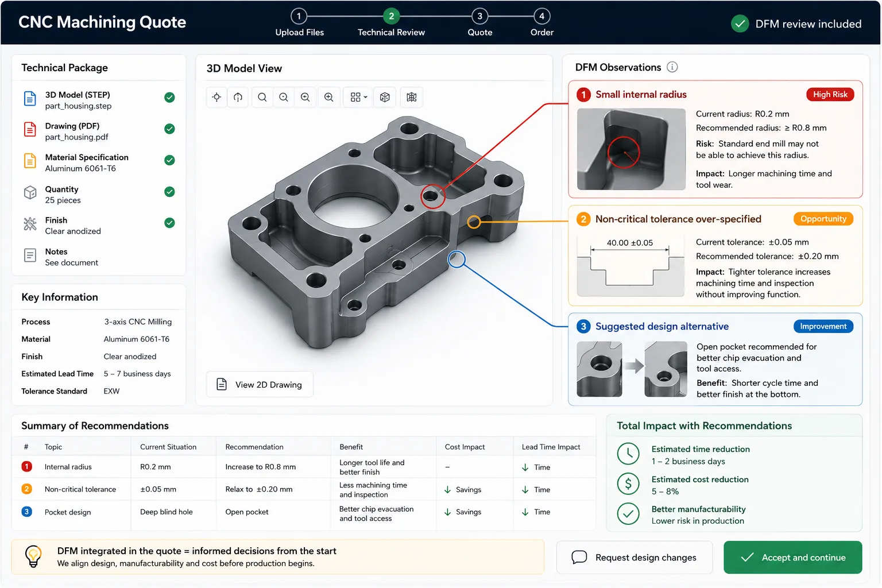882x588 pixels.
Task: Click the blue number 3 badge in the summary table
Action: click(27, 511)
